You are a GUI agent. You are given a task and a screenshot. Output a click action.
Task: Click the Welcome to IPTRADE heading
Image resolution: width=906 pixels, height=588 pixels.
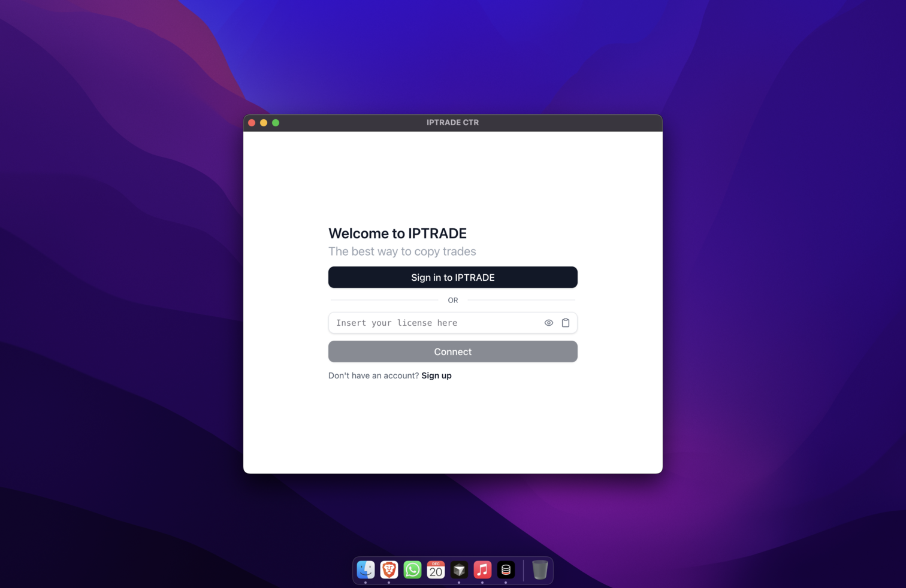pos(397,234)
